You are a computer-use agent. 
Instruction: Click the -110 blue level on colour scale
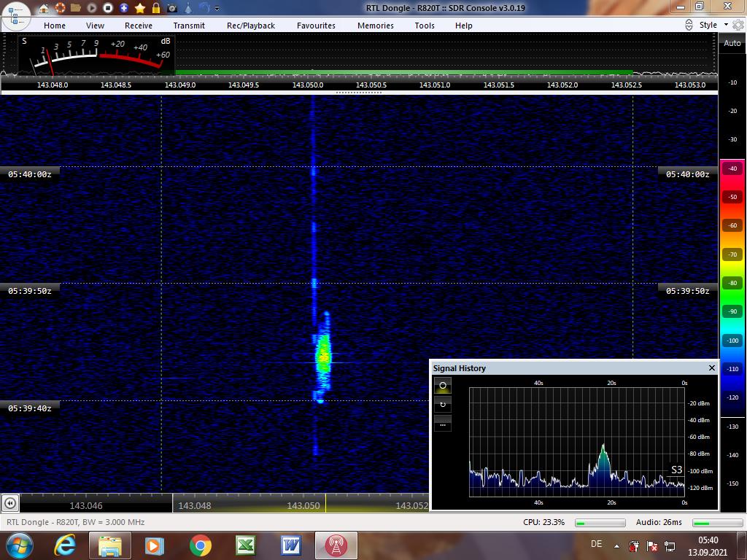(x=732, y=368)
